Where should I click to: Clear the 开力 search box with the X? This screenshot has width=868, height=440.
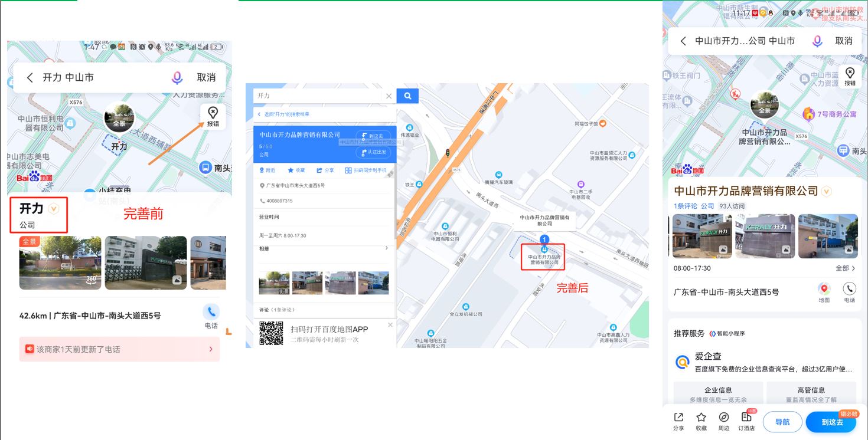389,96
